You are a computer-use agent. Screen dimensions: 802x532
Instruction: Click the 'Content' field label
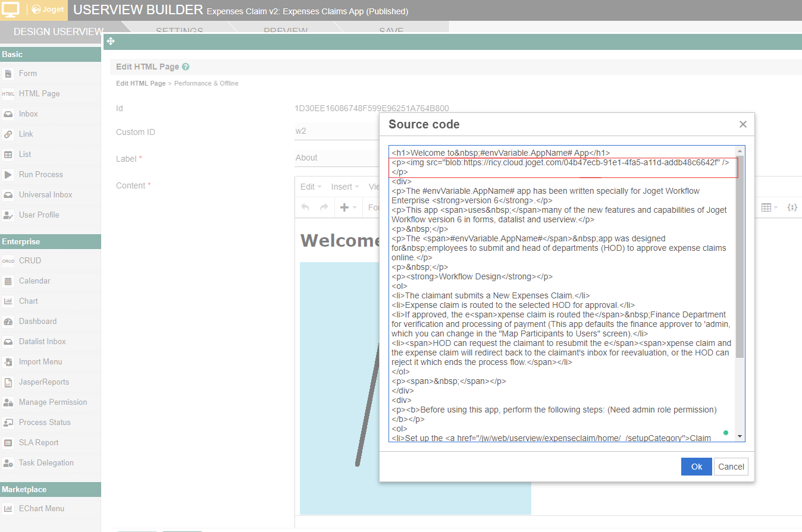(131, 185)
